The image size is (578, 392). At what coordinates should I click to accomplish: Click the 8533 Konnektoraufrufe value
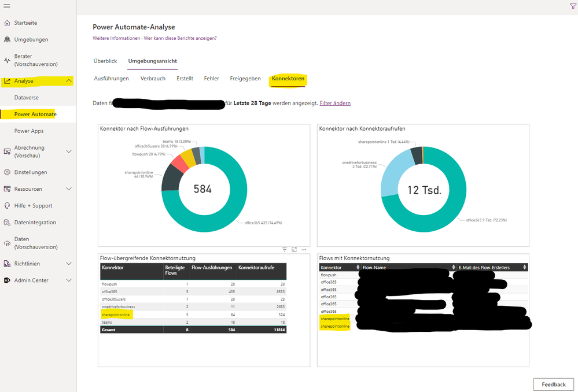[x=281, y=291]
